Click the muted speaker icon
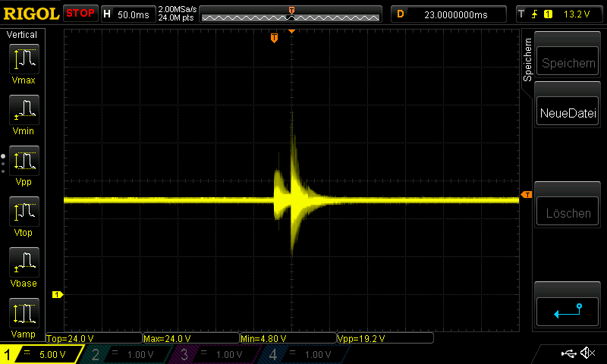The image size is (607, 364). pos(587,353)
